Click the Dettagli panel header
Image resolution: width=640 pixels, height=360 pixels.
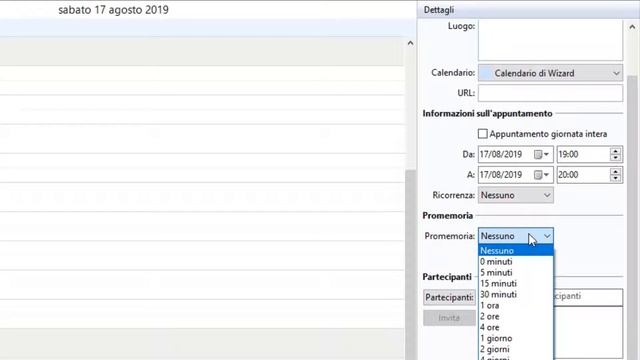coord(528,9)
